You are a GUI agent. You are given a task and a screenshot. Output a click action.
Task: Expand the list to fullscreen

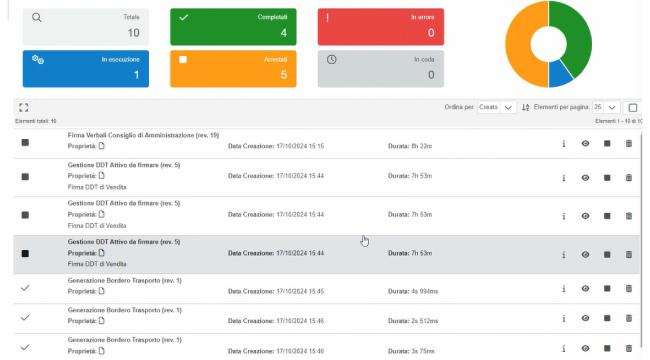point(24,108)
